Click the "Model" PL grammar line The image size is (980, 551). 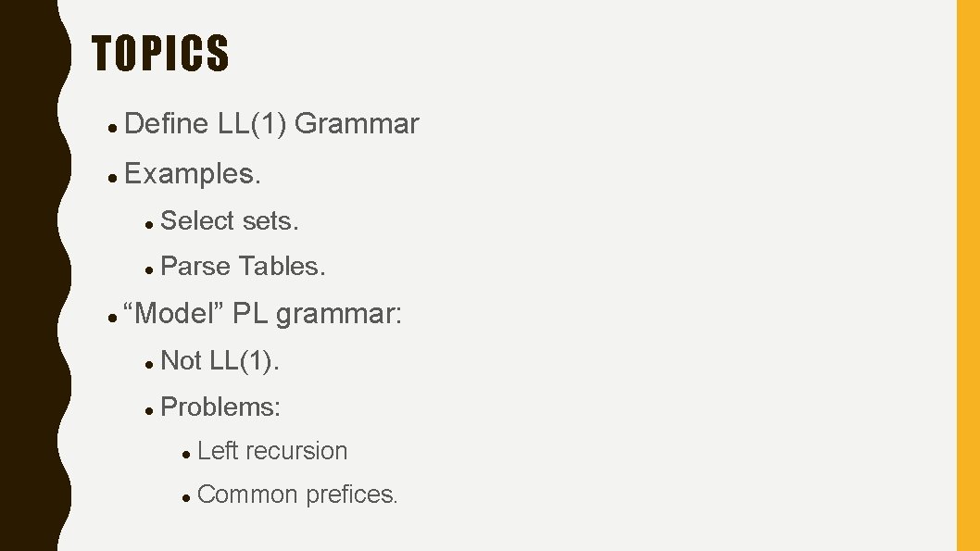262,314
